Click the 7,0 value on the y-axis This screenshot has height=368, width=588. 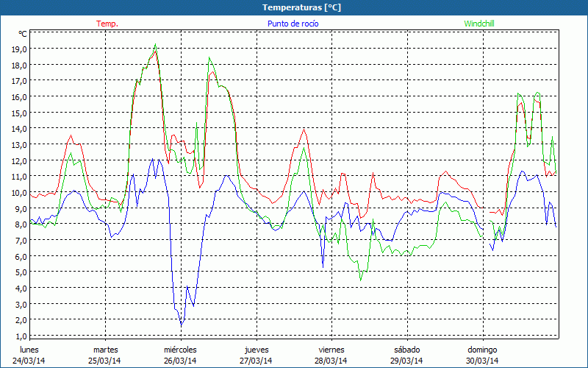(x=19, y=240)
